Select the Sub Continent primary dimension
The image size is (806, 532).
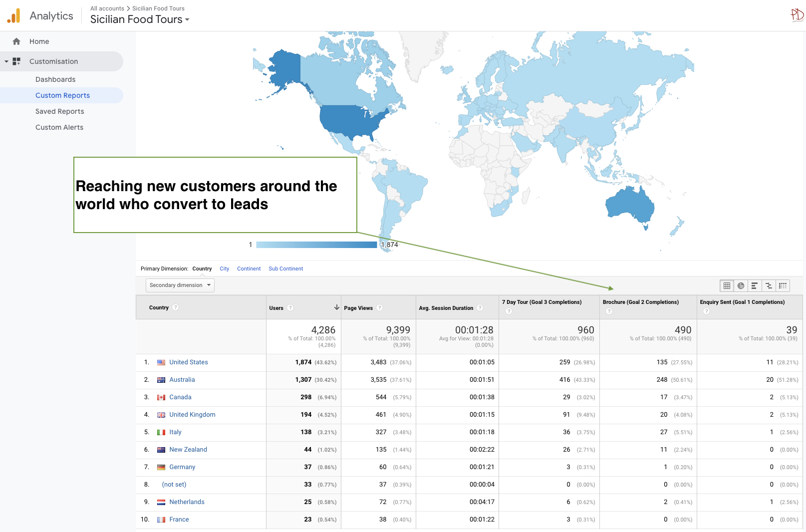286,268
